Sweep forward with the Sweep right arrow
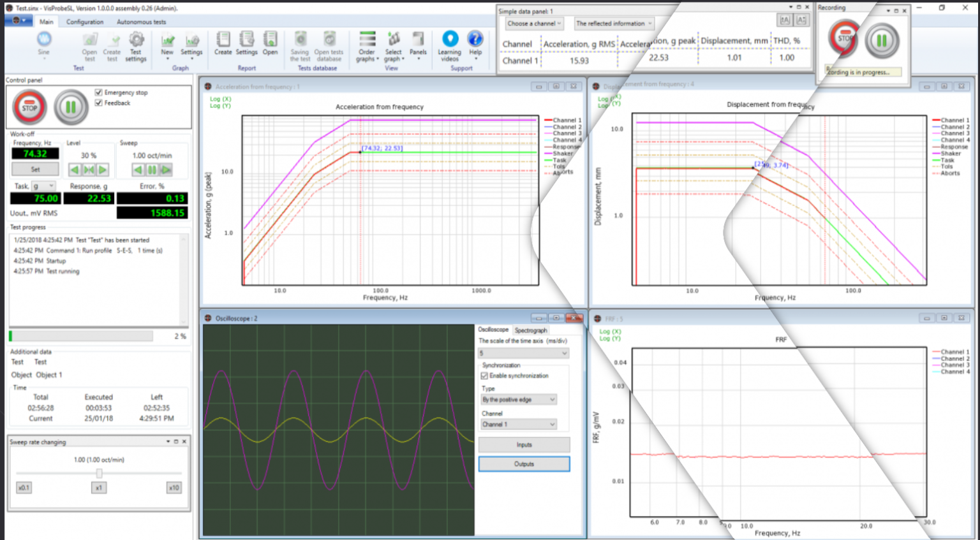 click(167, 170)
